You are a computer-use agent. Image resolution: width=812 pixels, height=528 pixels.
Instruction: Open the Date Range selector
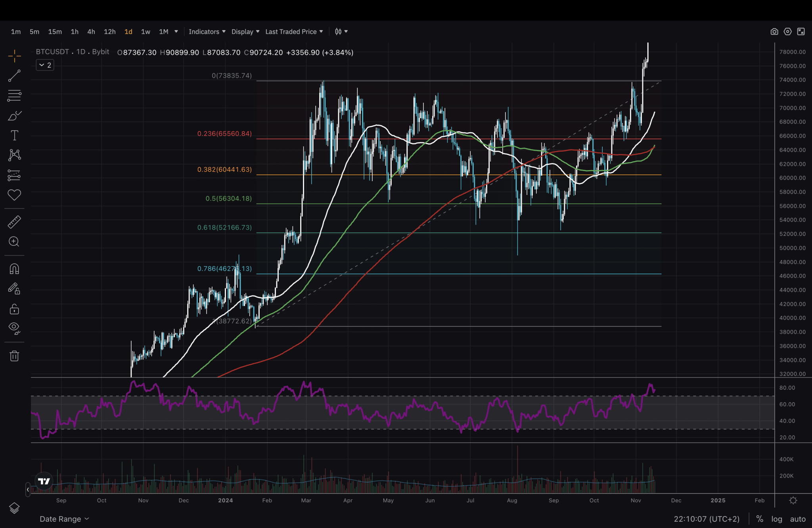(x=64, y=519)
